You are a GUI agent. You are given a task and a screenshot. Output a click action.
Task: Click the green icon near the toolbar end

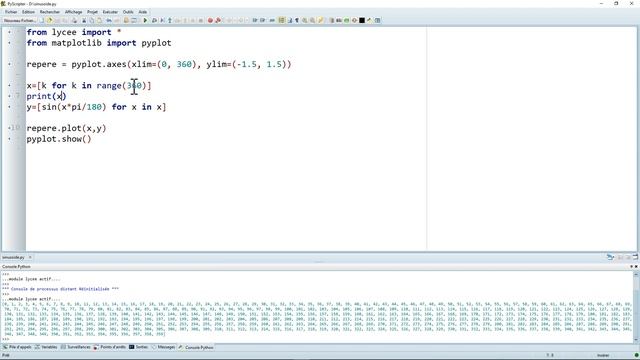(x=347, y=20)
